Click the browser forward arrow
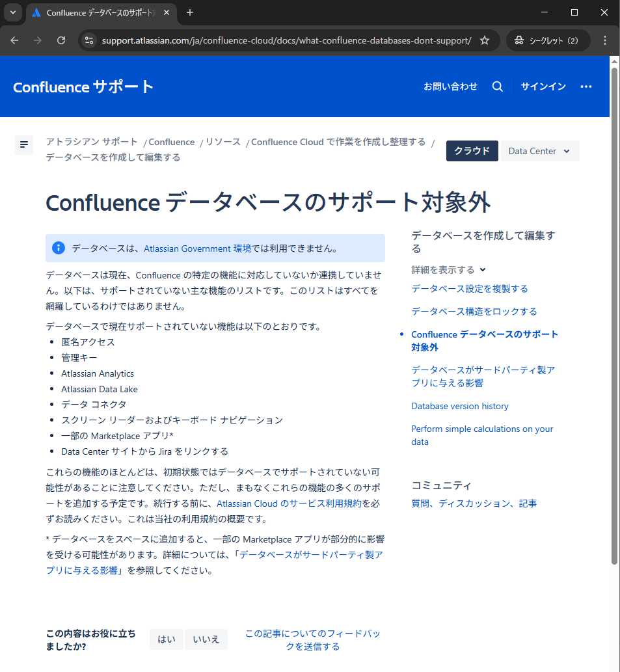The width and height of the screenshot is (620, 672). pos(38,40)
